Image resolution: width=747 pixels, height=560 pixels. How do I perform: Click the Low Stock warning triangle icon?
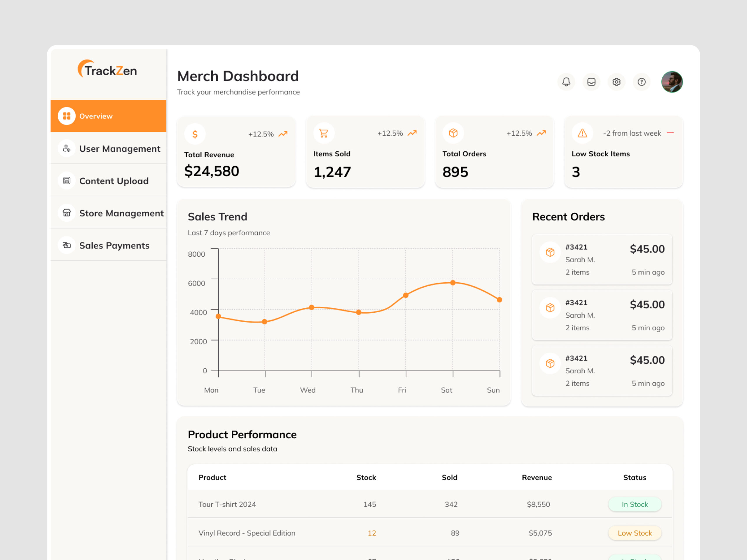click(582, 133)
